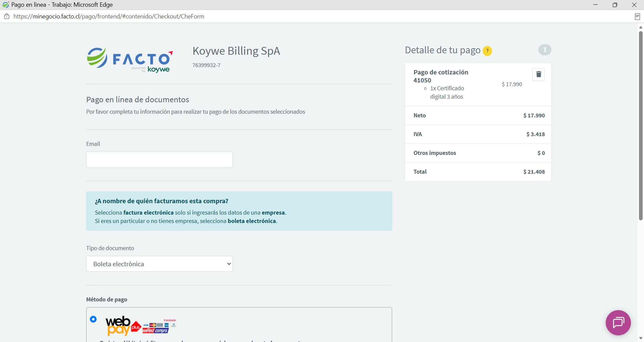Click the URL in the address bar
The height and width of the screenshot is (342, 644).
coord(109,16)
